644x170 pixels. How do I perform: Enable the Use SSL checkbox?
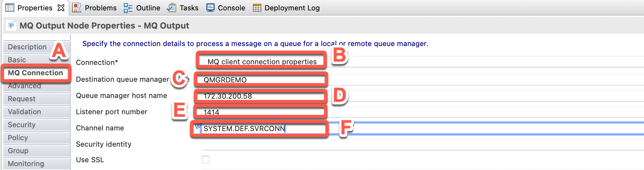(x=206, y=160)
